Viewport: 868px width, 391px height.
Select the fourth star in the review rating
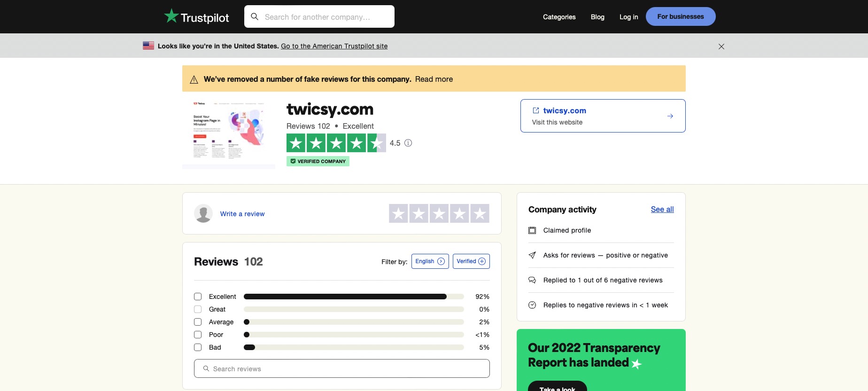(459, 213)
